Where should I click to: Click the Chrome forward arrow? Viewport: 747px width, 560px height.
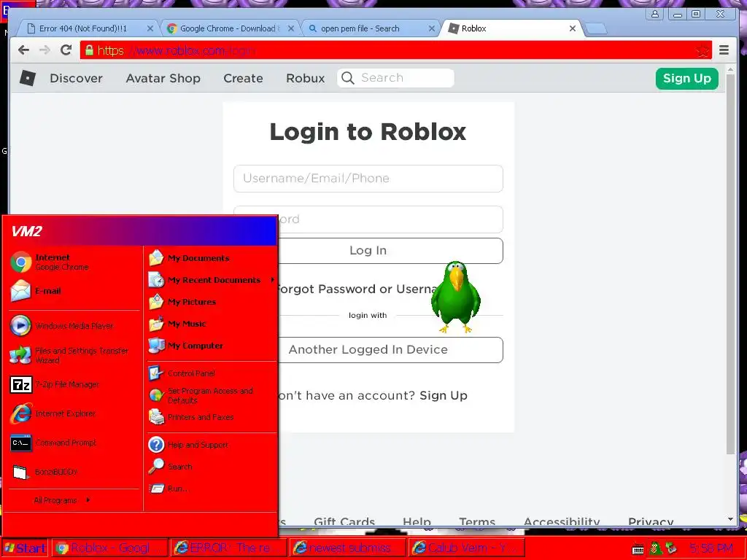tap(44, 50)
